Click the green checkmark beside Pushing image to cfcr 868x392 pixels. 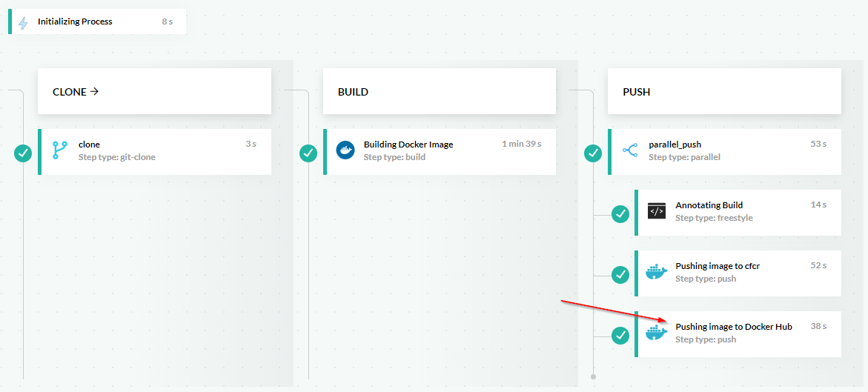pyautogui.click(x=620, y=275)
